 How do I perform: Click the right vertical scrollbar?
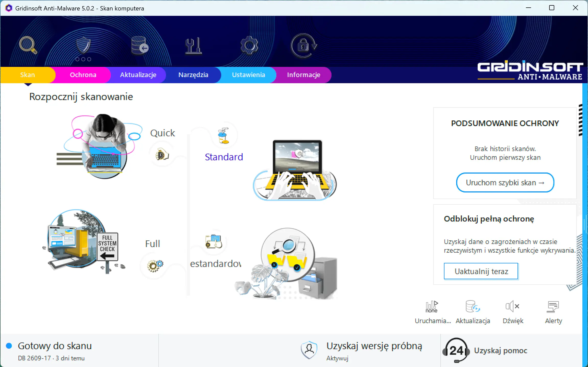[585, 225]
